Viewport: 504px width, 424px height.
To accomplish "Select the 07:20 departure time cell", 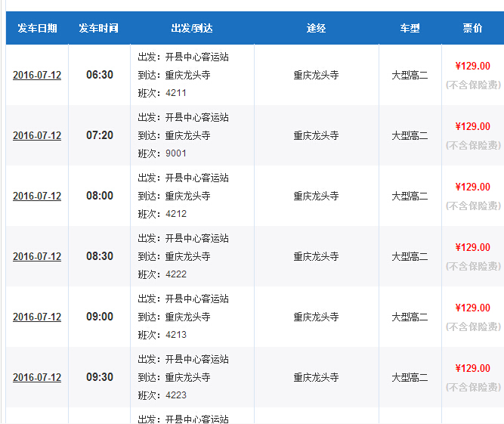I will point(100,135).
